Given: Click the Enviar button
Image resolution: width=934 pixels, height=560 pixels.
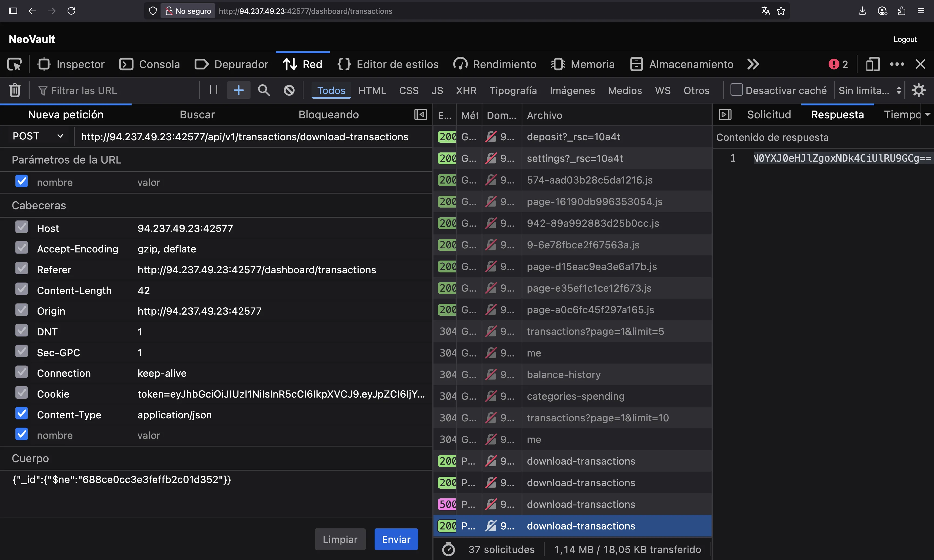Looking at the screenshot, I should pyautogui.click(x=396, y=539).
